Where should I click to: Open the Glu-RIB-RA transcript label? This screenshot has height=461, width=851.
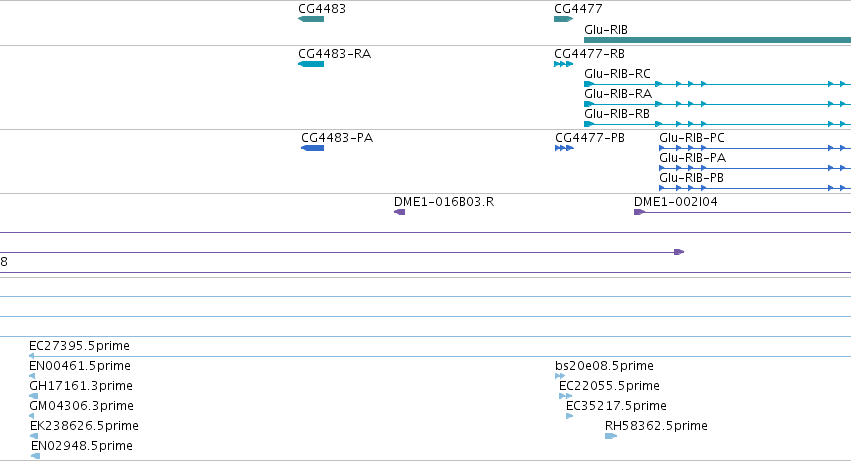(618, 94)
